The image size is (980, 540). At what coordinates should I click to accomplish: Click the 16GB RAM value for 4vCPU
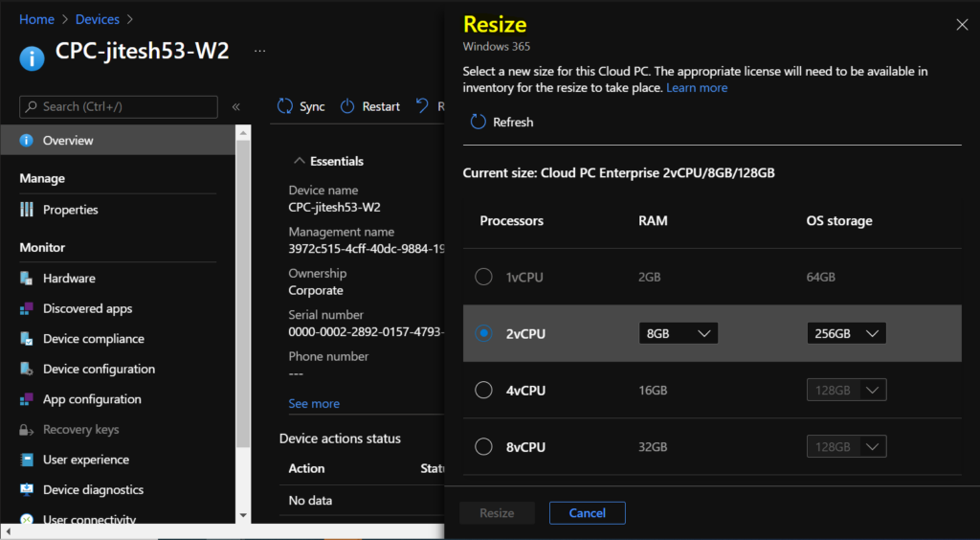tap(653, 391)
